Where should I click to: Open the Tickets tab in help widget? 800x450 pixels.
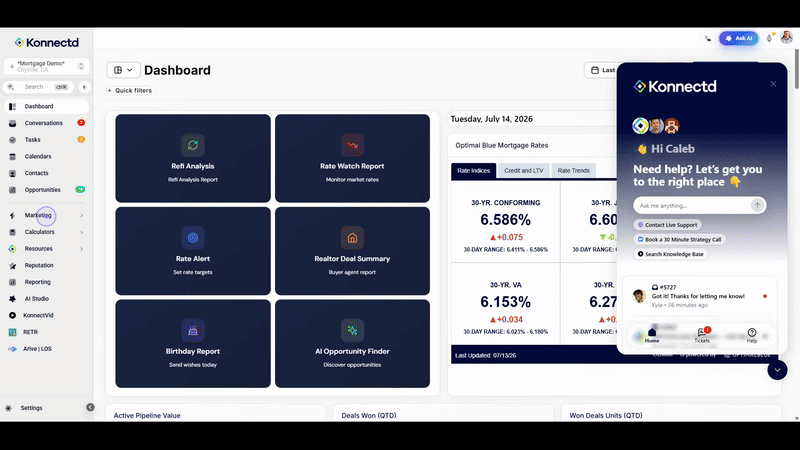702,335
